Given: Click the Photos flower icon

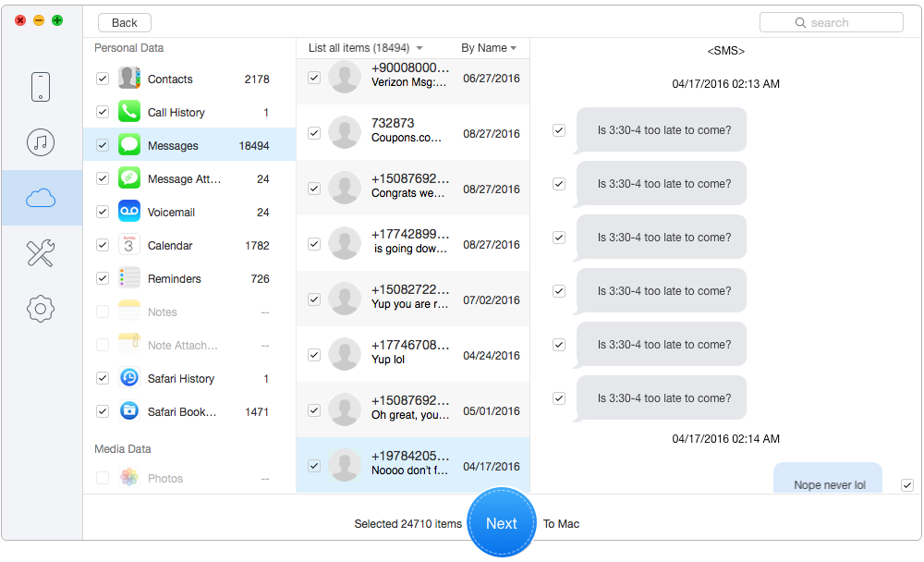Looking at the screenshot, I should (x=129, y=477).
